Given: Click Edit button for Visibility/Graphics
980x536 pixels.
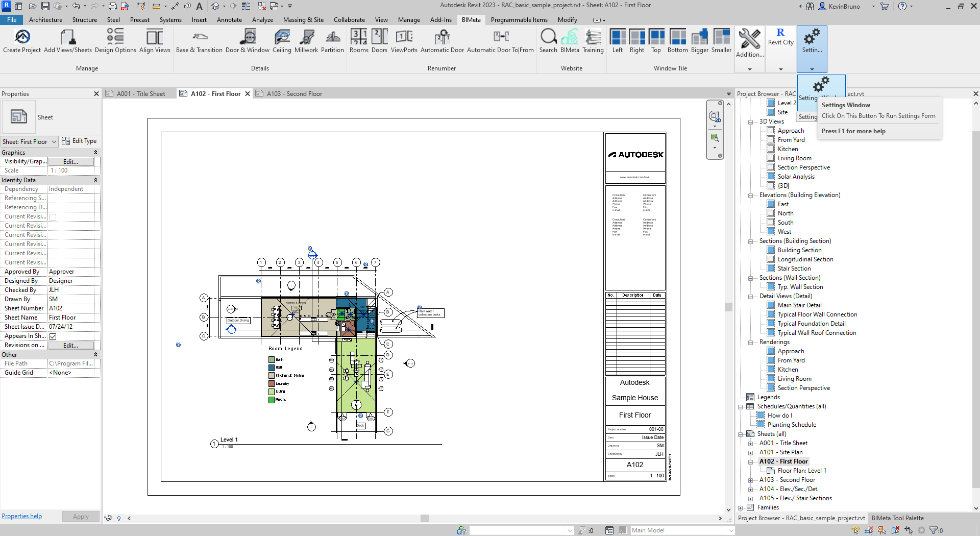Looking at the screenshot, I should coord(71,162).
